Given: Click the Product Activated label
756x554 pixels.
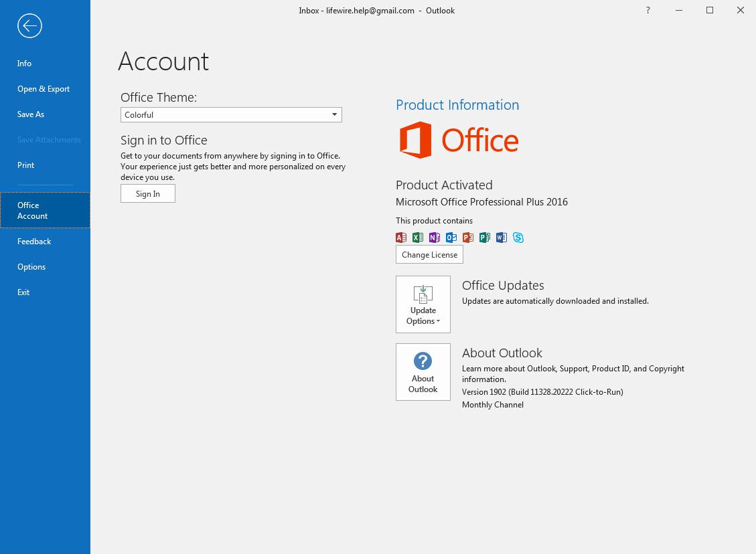Looking at the screenshot, I should coord(444,185).
